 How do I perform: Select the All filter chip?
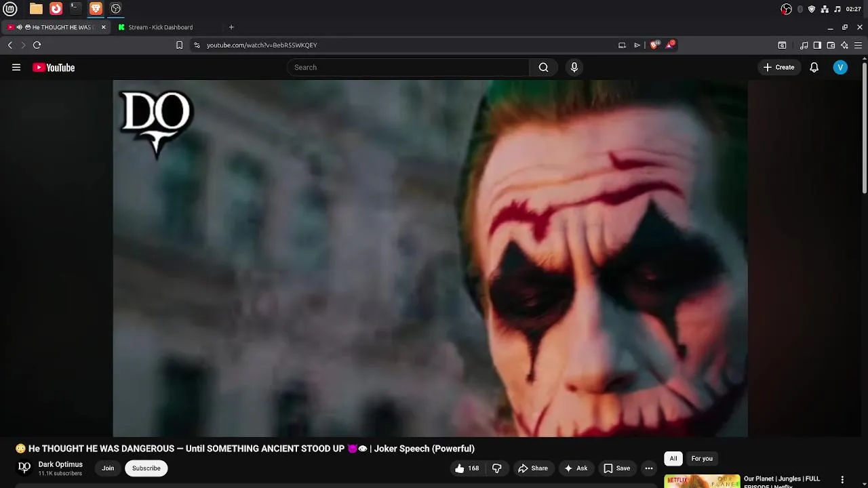673,459
